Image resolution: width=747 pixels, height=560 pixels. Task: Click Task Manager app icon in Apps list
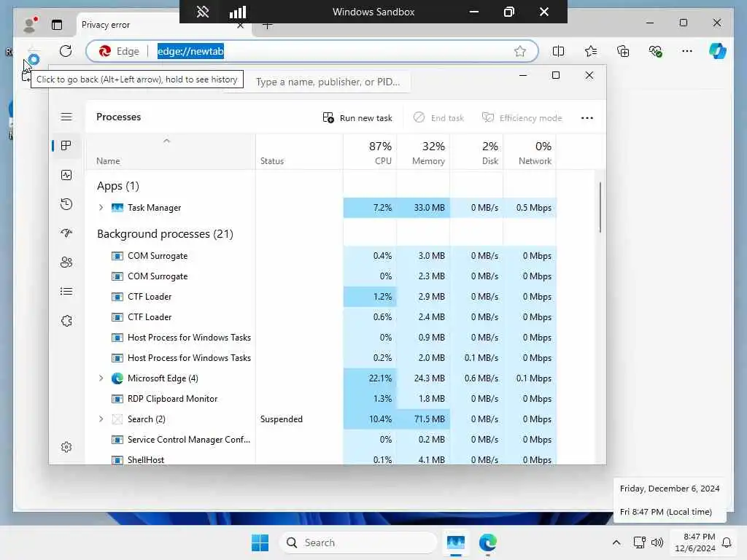pos(117,208)
